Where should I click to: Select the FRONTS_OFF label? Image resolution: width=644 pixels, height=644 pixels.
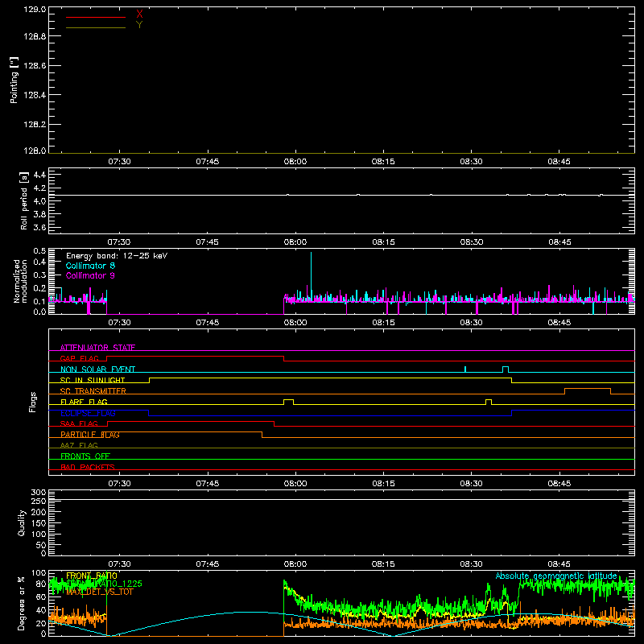point(85,456)
